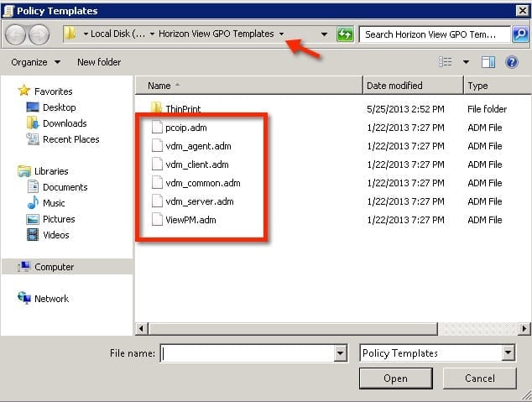Click the Search Horizon View GPO box
This screenshot has width=532, height=402.
tap(435, 34)
